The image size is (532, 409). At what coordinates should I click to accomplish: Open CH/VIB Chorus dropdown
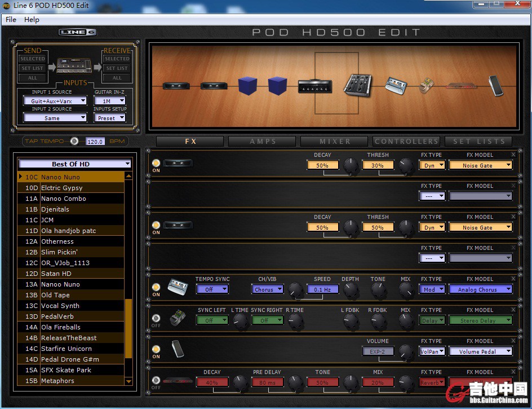point(267,289)
